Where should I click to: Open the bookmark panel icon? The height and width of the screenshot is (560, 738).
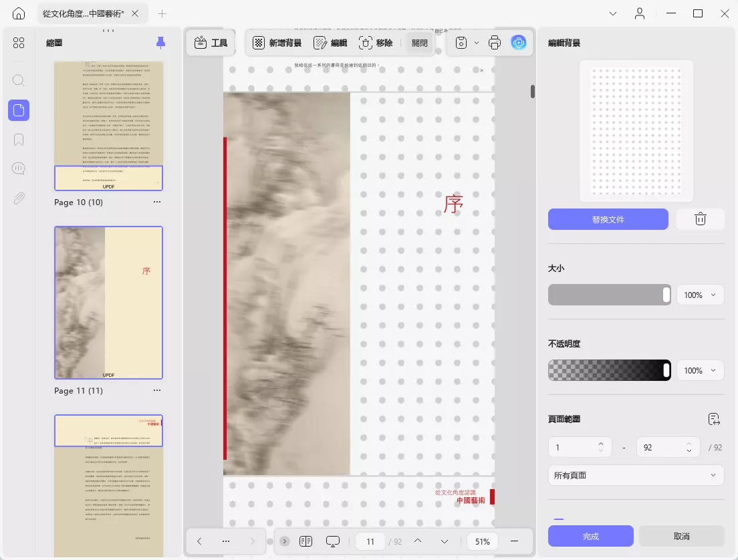[x=19, y=140]
